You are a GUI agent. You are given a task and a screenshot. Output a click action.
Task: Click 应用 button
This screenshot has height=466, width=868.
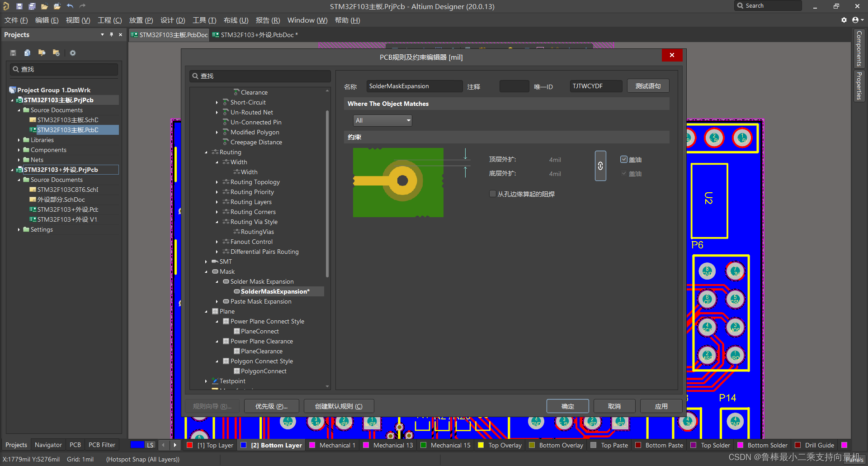(661, 406)
